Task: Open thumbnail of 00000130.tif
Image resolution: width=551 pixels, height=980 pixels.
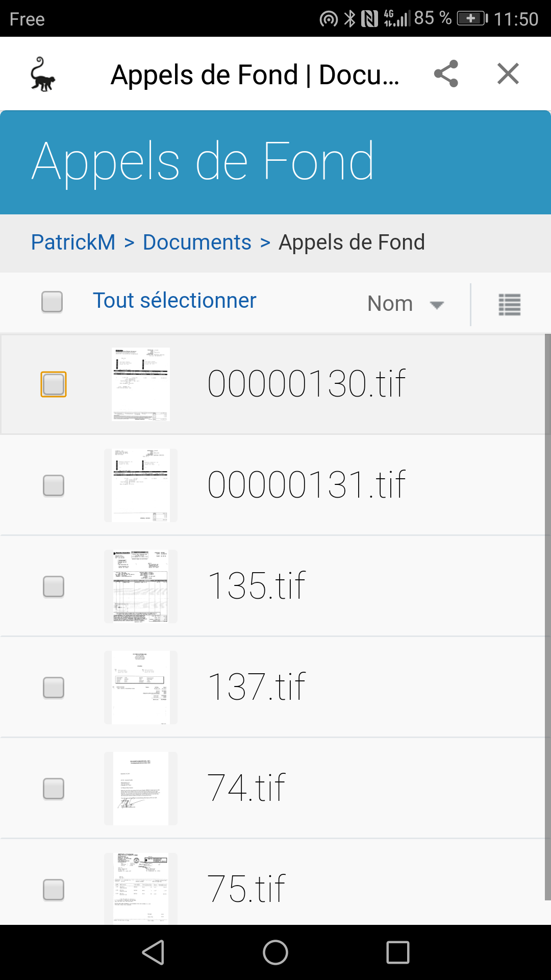Action: 141,384
